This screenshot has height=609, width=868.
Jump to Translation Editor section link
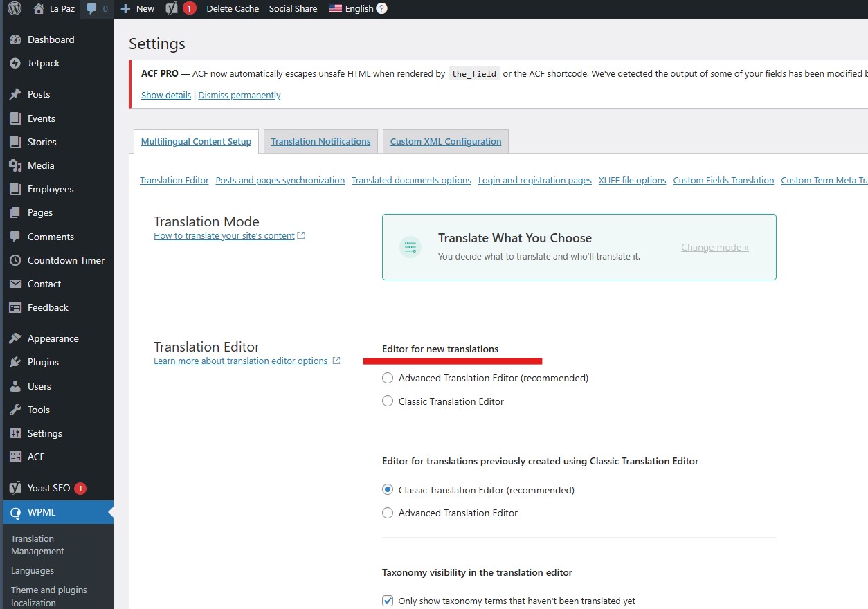(x=174, y=181)
